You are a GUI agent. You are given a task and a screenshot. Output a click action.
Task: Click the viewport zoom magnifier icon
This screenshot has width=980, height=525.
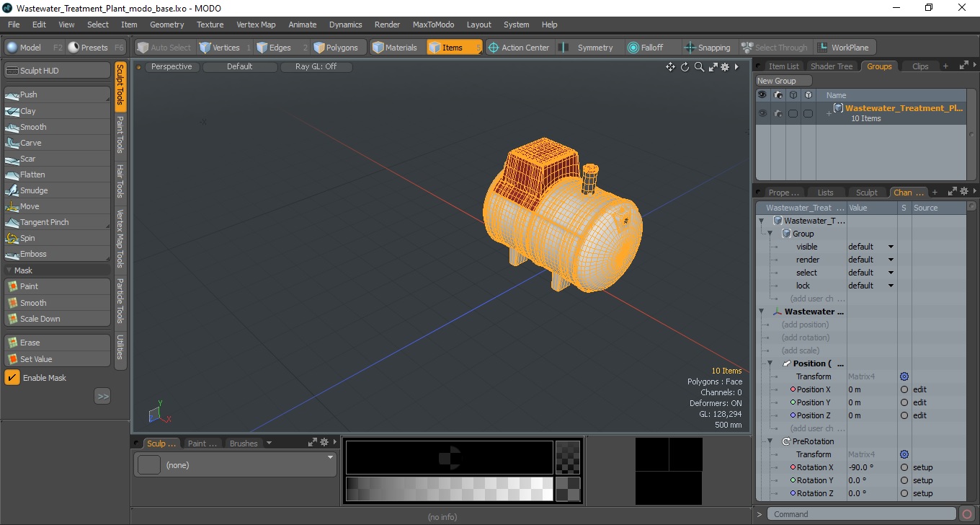(x=699, y=67)
